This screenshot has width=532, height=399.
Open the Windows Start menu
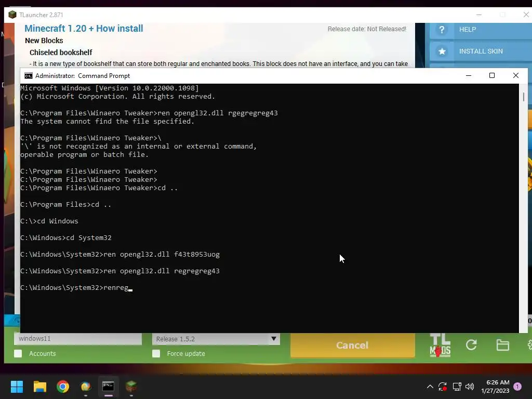point(17,387)
